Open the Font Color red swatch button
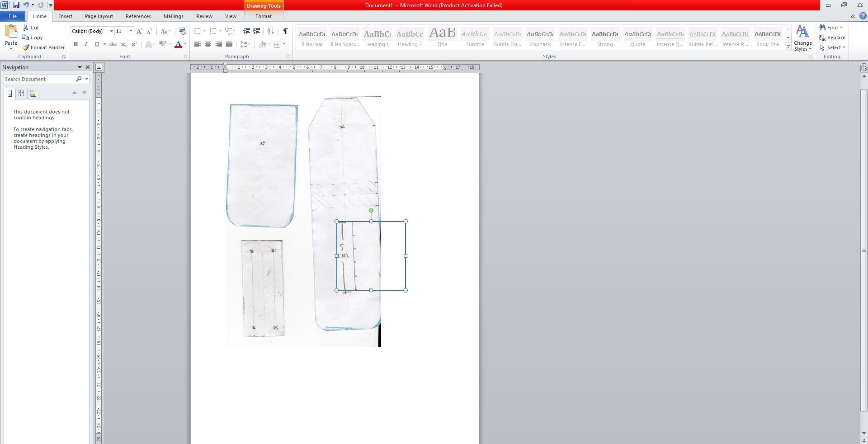Image resolution: width=868 pixels, height=444 pixels. click(x=178, y=44)
